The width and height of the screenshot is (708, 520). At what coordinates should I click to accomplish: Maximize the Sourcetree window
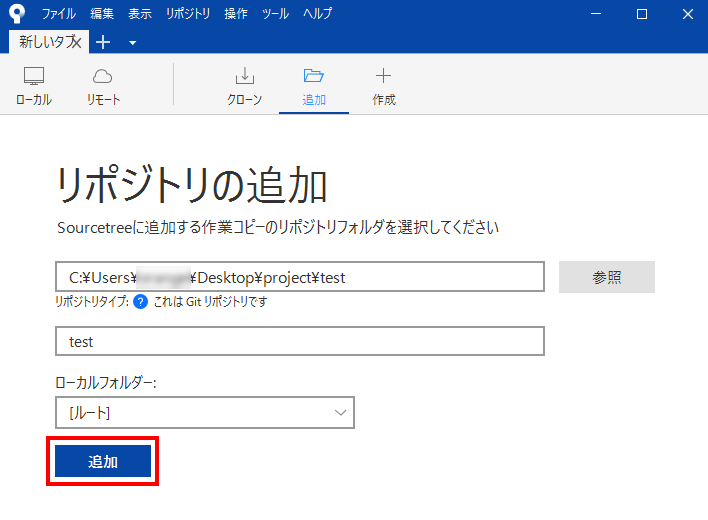[x=642, y=14]
